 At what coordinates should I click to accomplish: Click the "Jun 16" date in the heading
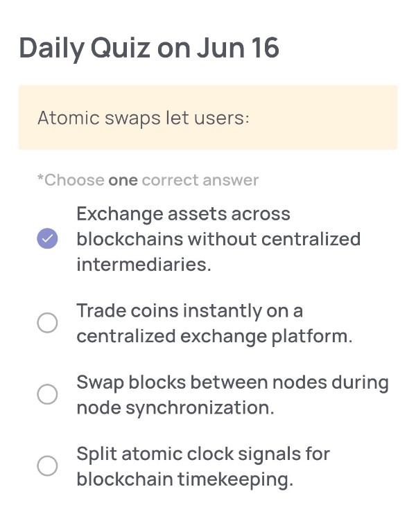click(x=238, y=48)
